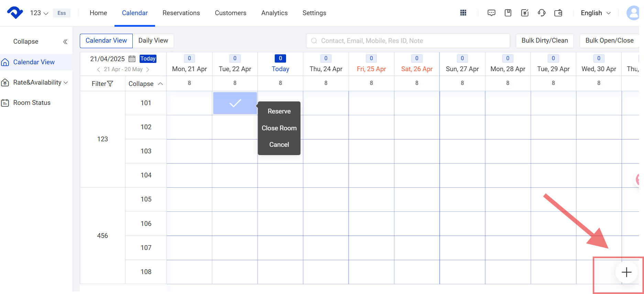Image resolution: width=644 pixels, height=294 pixels.
Task: Open the customer support headset icon
Action: pyautogui.click(x=542, y=13)
